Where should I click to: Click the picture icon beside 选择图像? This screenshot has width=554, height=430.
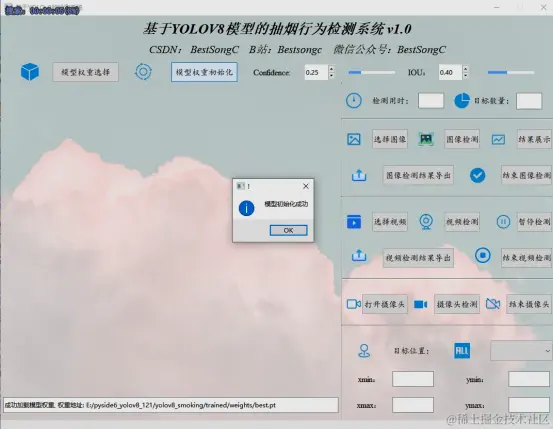[x=354, y=139]
